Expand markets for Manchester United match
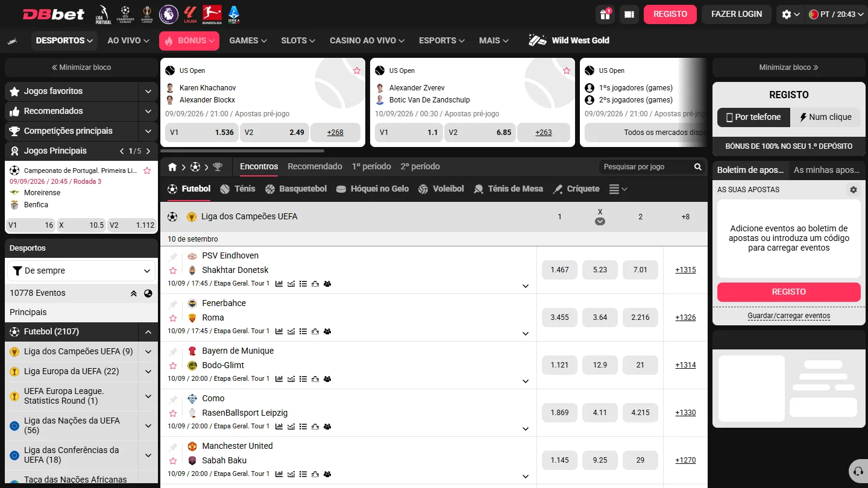 click(x=526, y=477)
